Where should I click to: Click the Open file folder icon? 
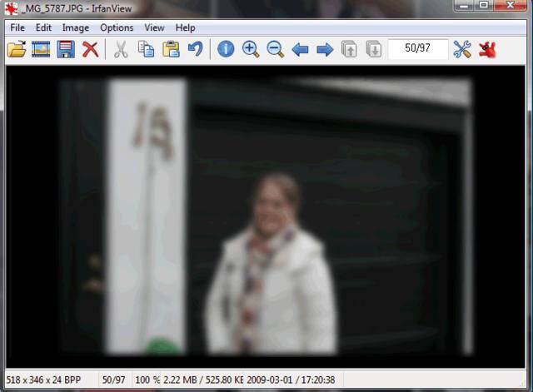tap(16, 49)
